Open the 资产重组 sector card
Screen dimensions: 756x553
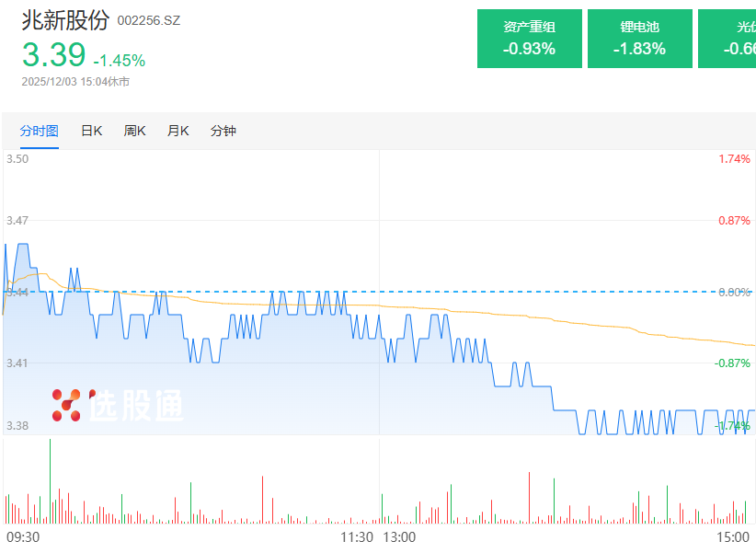530,39
